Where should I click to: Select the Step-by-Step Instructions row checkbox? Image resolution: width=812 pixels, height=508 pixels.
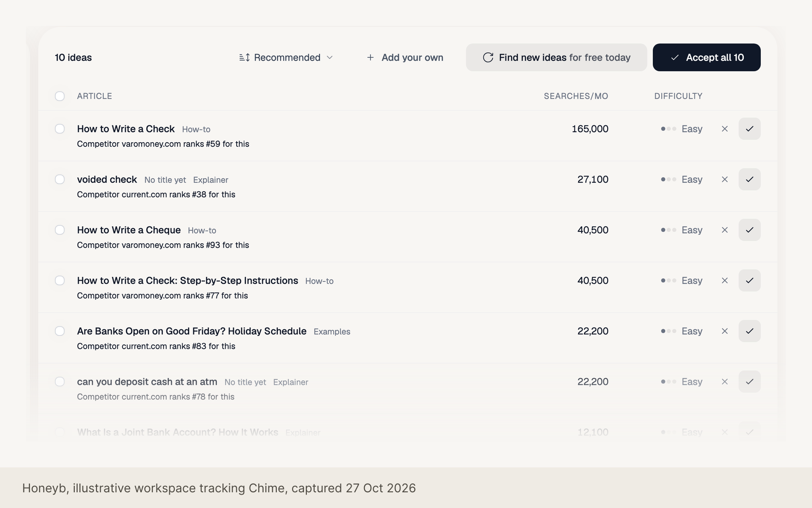tap(60, 280)
